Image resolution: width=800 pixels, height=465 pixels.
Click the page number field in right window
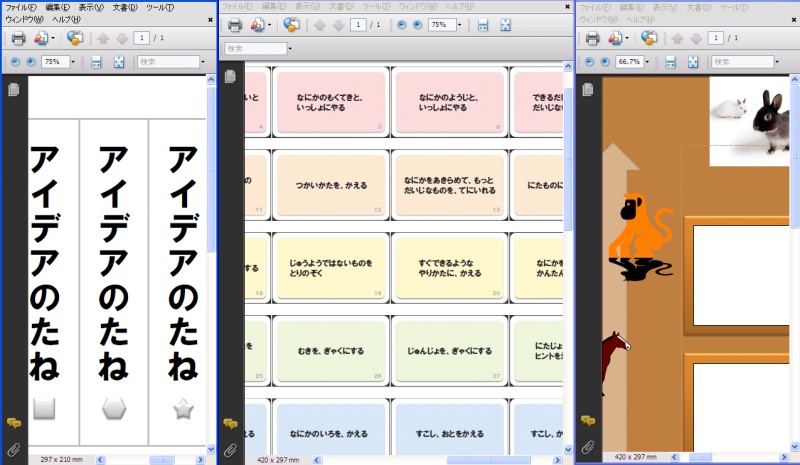click(715, 38)
